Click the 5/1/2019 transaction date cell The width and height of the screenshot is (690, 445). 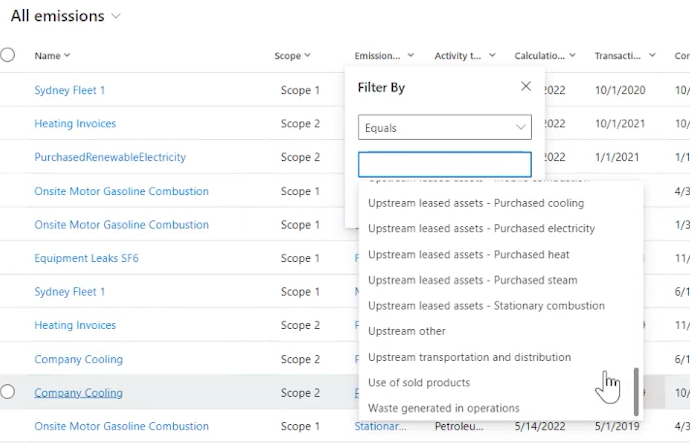[x=617, y=427]
